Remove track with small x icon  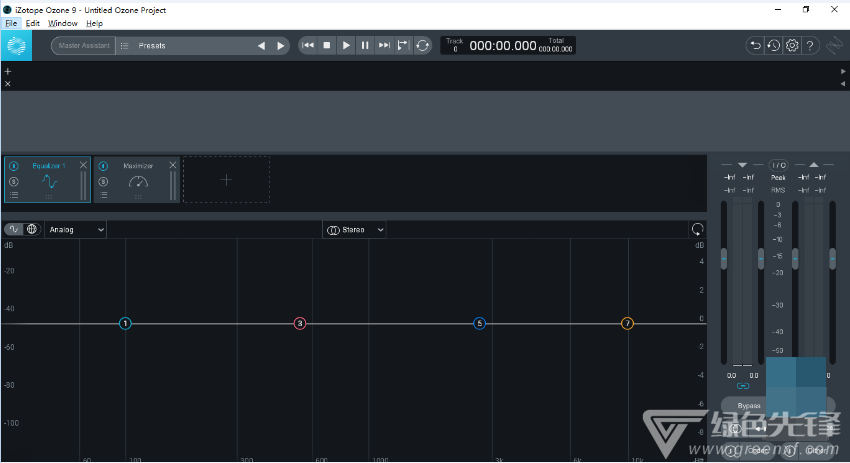click(x=8, y=83)
